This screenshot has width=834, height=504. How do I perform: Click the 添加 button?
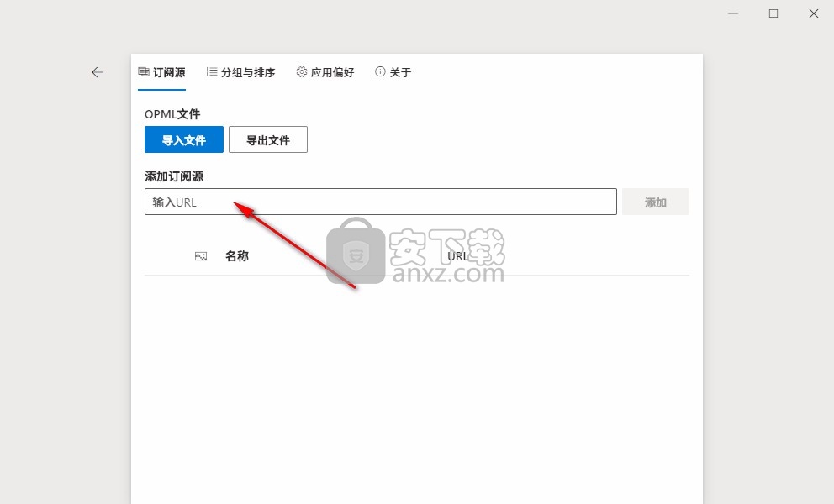click(656, 202)
